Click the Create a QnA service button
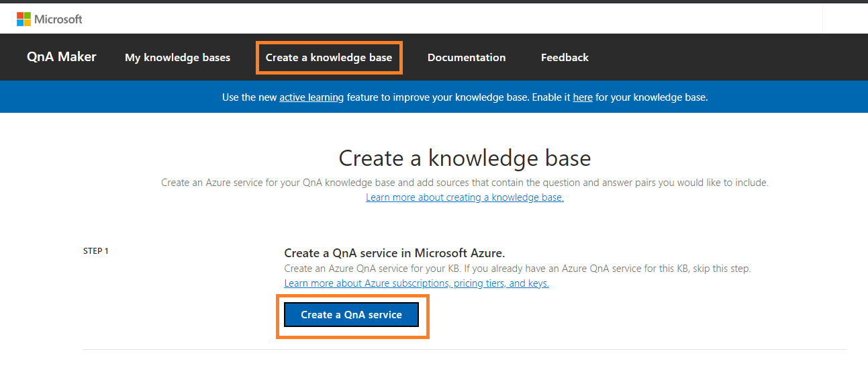This screenshot has height=374, width=868. [x=351, y=314]
